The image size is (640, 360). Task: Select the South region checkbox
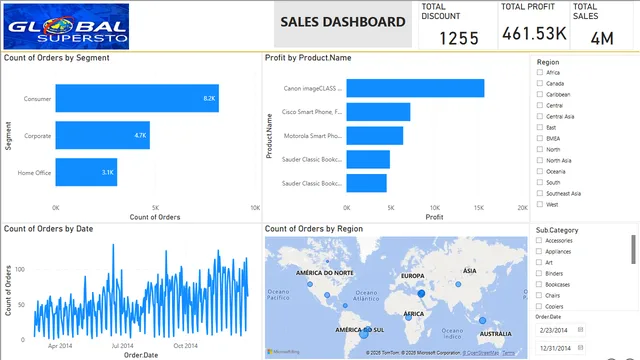pyautogui.click(x=540, y=182)
